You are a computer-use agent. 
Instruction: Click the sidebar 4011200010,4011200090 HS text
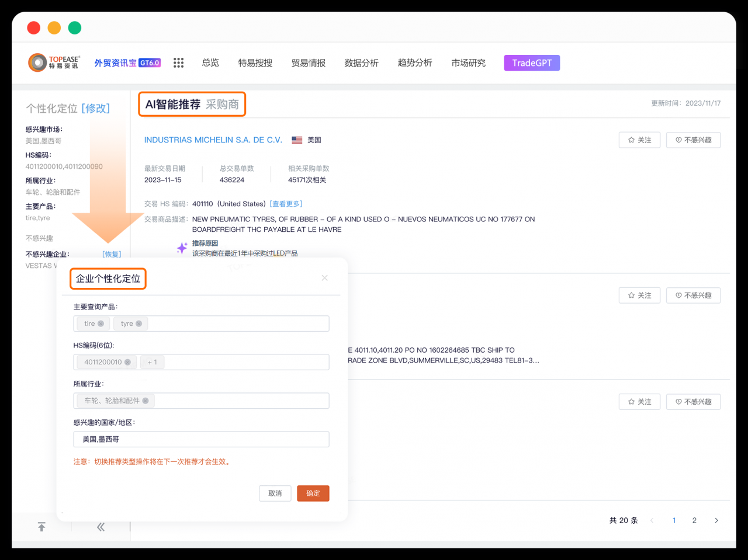[x=64, y=166]
